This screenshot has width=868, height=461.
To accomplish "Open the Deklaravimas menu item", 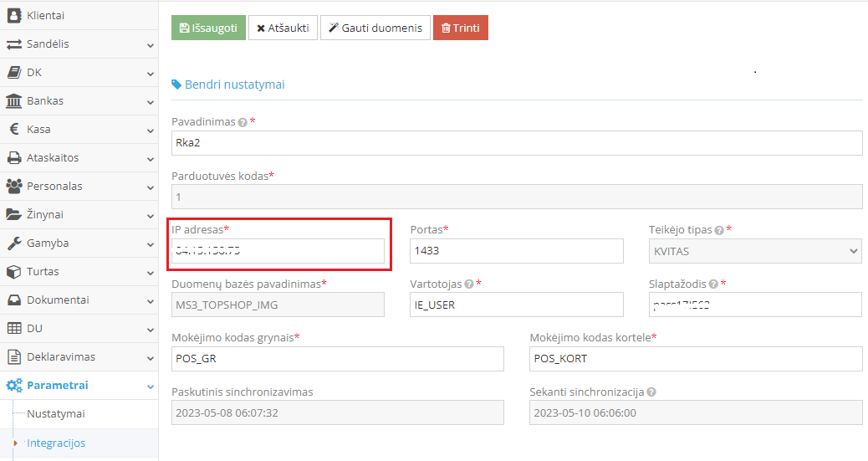I will 79,356.
